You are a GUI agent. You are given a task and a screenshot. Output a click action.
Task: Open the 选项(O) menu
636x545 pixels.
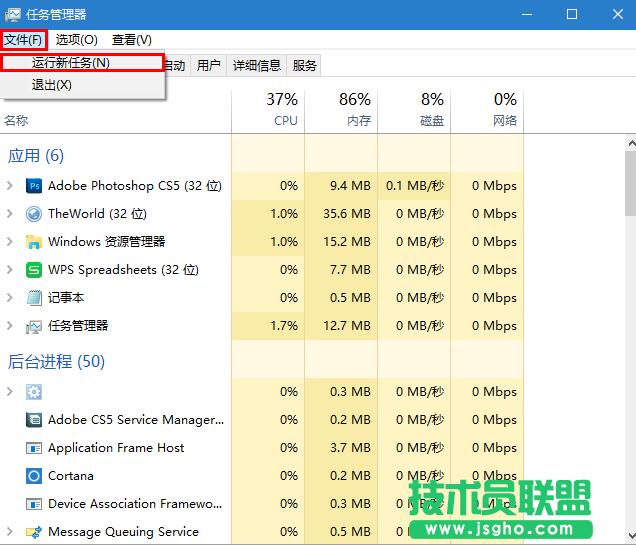[77, 40]
